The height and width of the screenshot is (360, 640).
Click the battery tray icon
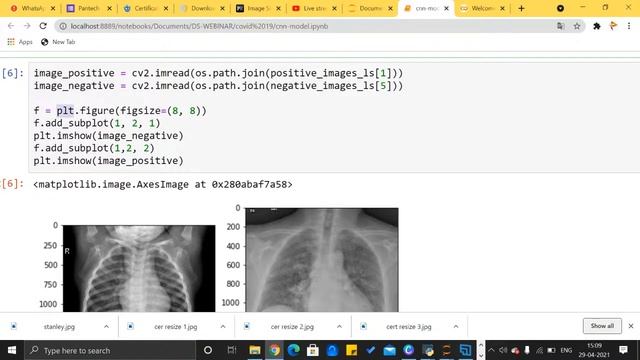[x=551, y=350]
